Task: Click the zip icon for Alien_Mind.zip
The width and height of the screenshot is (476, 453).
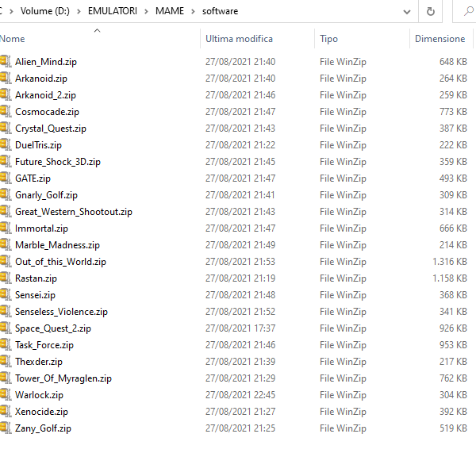Action: (x=6, y=61)
